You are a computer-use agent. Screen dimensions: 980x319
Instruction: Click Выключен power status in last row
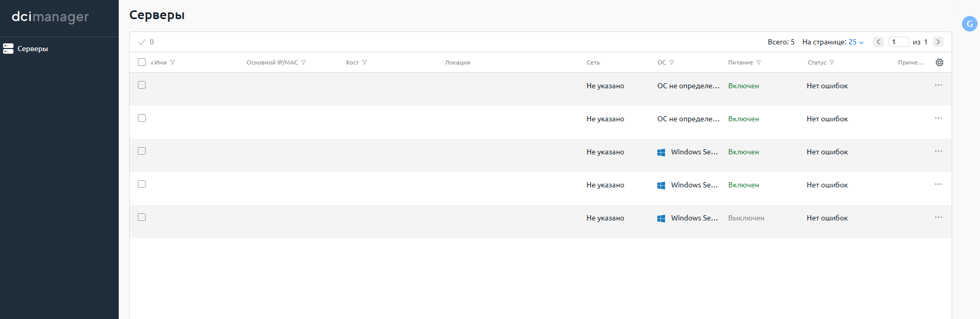coord(746,218)
